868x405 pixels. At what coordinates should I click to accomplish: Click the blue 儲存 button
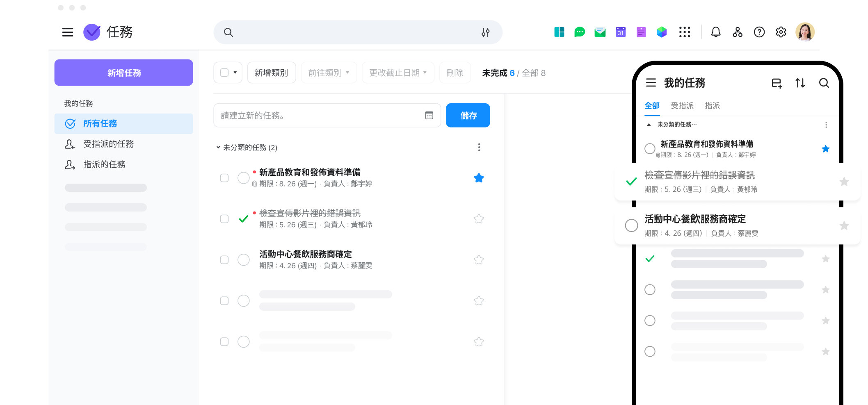468,115
